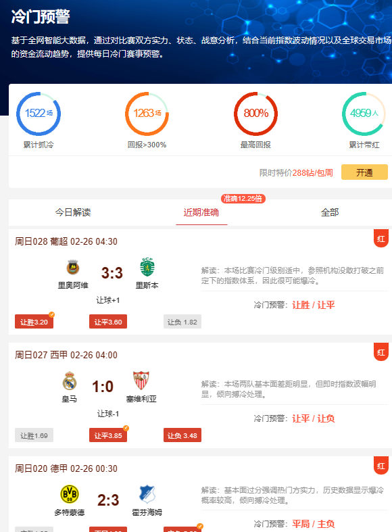This screenshot has width=392, height=532.
Task: Click the Sevilla team crest
Action: point(141,381)
